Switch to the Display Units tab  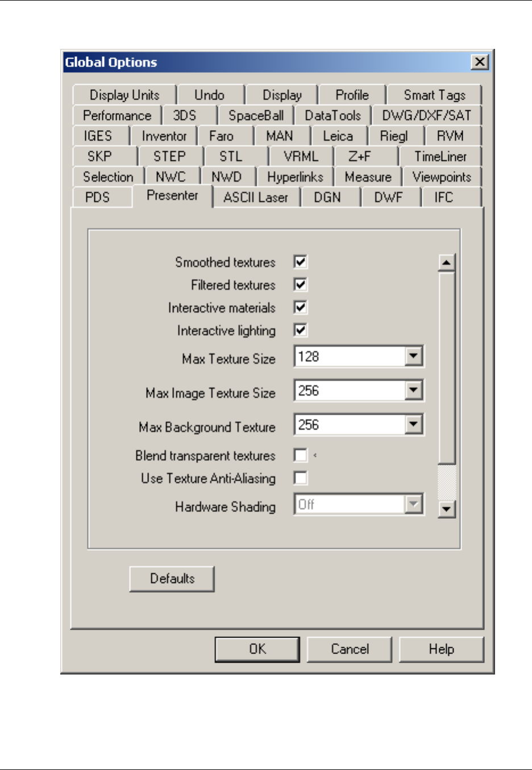[x=124, y=95]
